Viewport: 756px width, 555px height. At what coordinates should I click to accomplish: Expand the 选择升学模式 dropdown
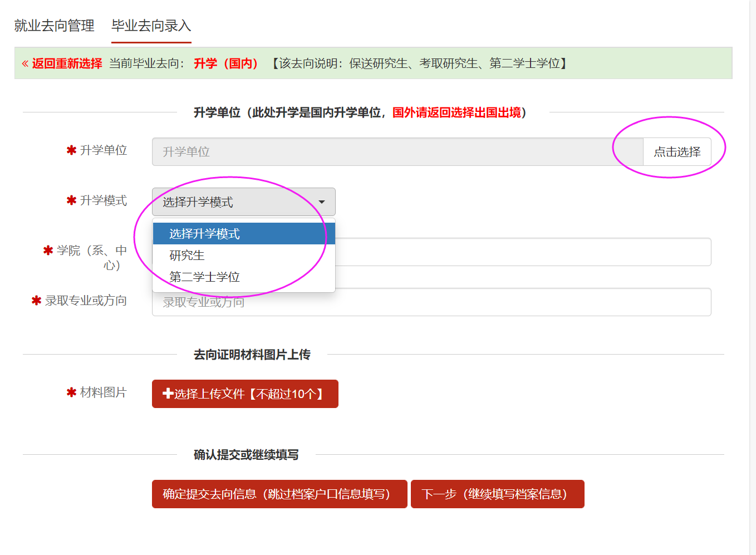[244, 202]
